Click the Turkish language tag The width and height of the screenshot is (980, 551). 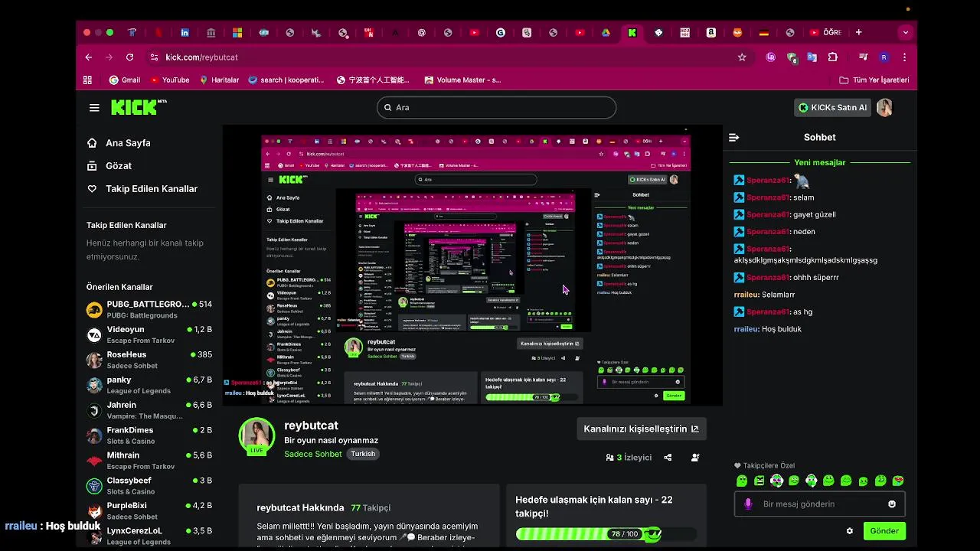[363, 454]
